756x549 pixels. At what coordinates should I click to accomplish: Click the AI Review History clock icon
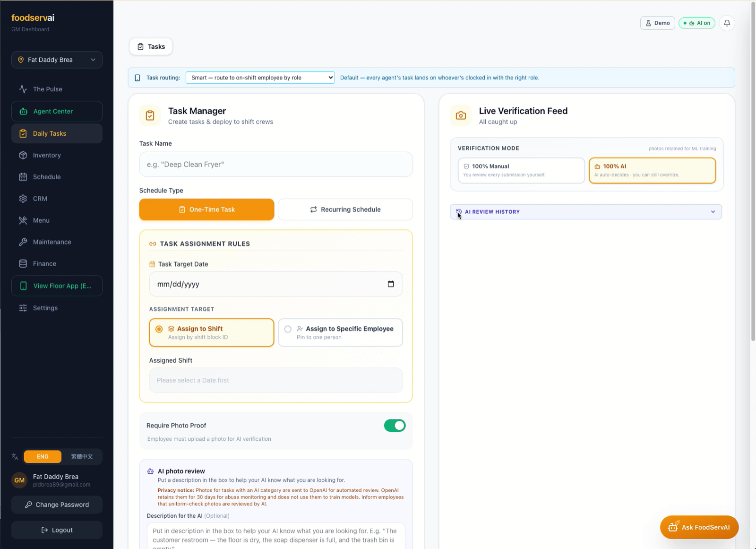point(459,212)
